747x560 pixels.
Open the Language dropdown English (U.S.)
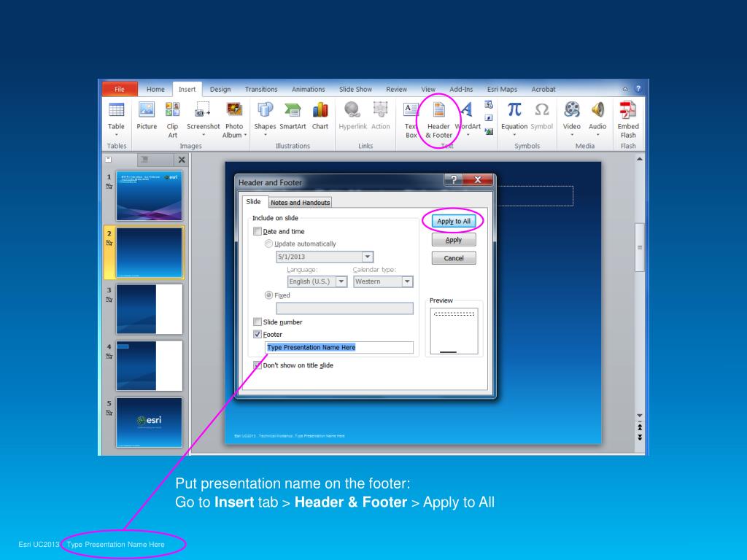[x=341, y=281]
